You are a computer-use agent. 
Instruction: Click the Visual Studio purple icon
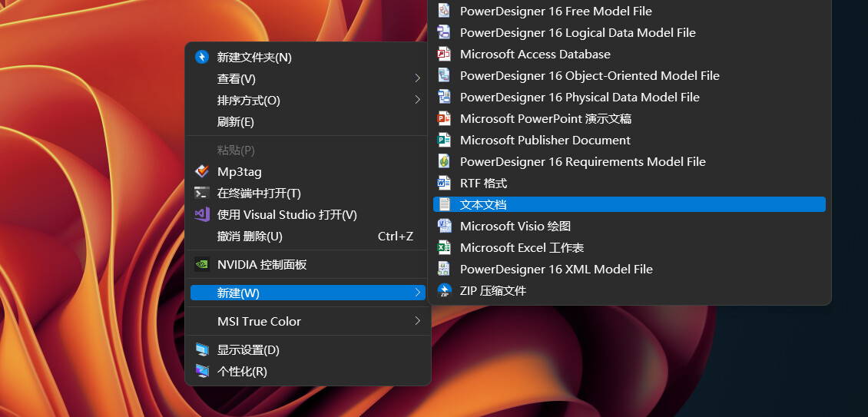click(x=202, y=215)
